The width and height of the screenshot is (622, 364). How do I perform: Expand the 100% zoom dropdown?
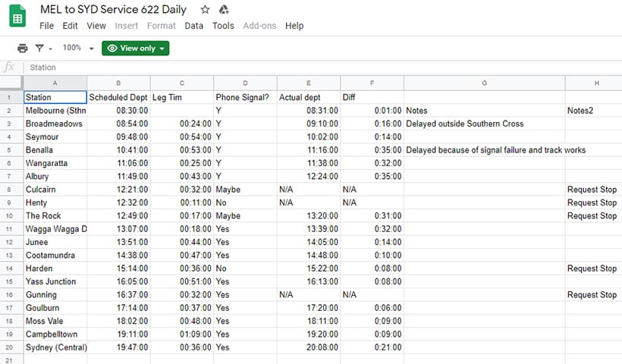coord(92,49)
